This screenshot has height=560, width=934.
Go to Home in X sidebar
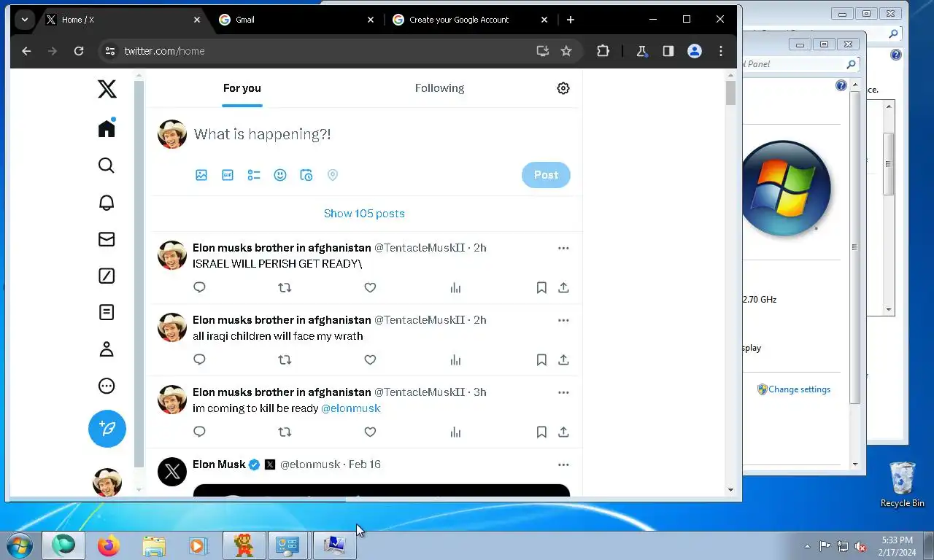[x=107, y=128]
